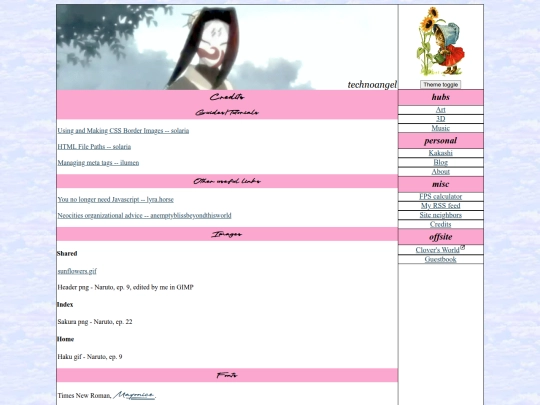Visit Clover's World offsite link

[x=437, y=250]
